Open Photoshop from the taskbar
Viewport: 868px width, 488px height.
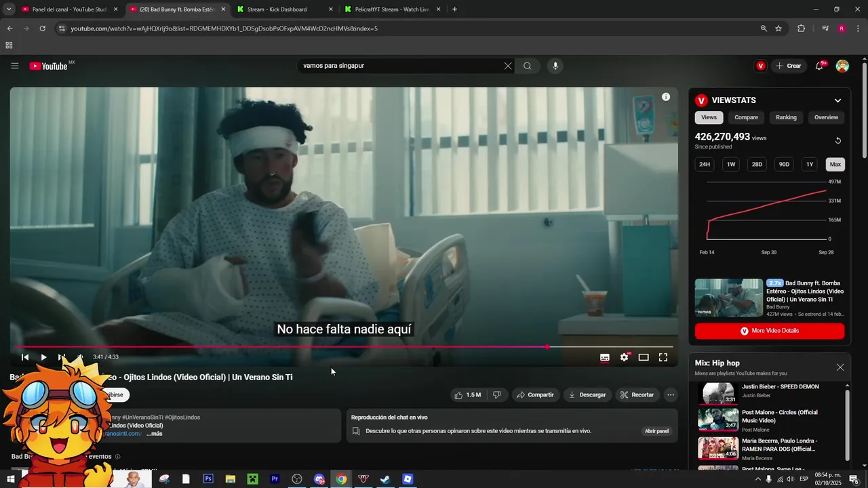(x=208, y=479)
